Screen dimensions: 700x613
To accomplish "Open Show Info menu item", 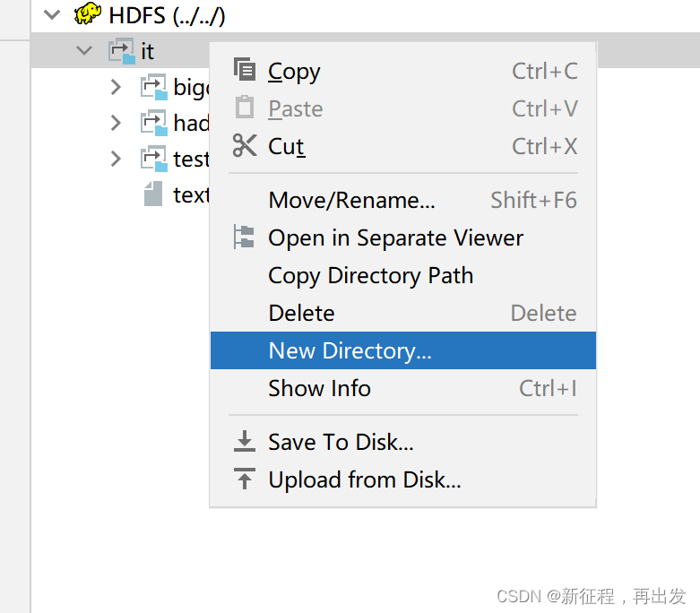I will tap(403, 388).
